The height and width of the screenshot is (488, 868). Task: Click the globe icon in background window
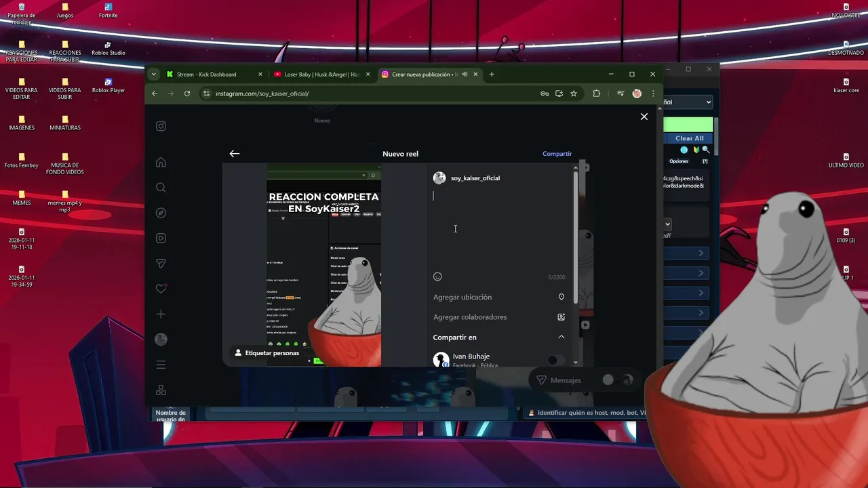[x=684, y=150]
